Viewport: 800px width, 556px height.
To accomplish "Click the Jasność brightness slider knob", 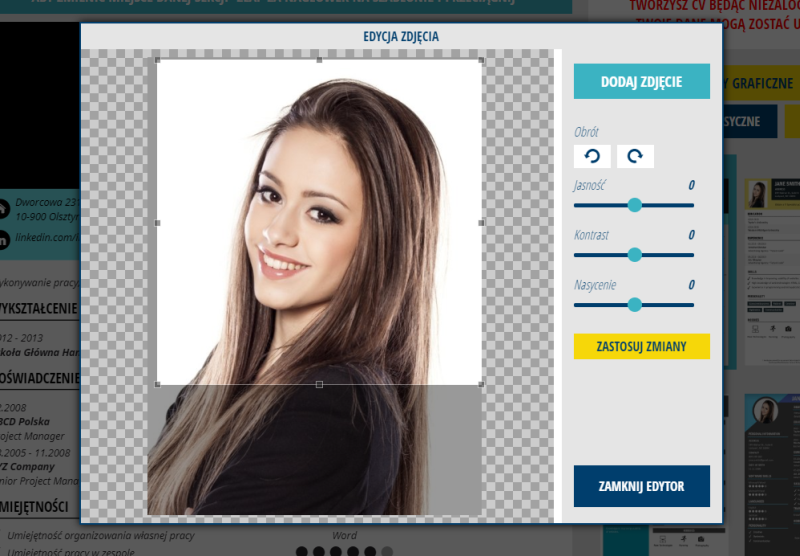I will [x=634, y=205].
